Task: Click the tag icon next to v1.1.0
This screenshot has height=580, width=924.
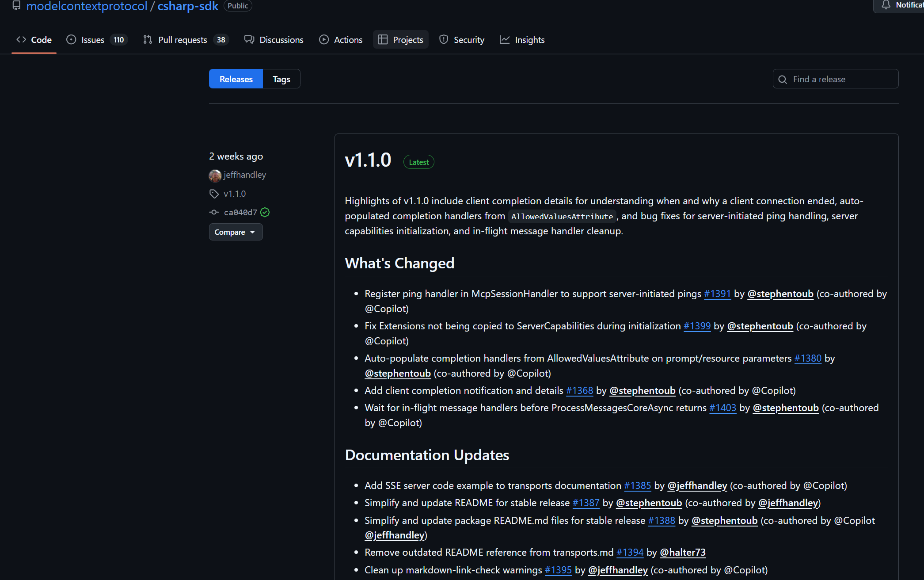Action: (x=214, y=194)
